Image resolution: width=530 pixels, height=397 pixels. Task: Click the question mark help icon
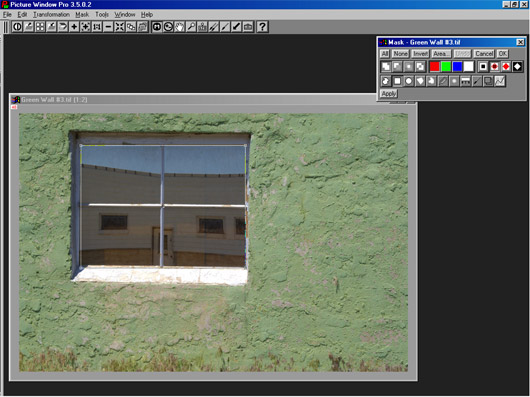pos(262,27)
